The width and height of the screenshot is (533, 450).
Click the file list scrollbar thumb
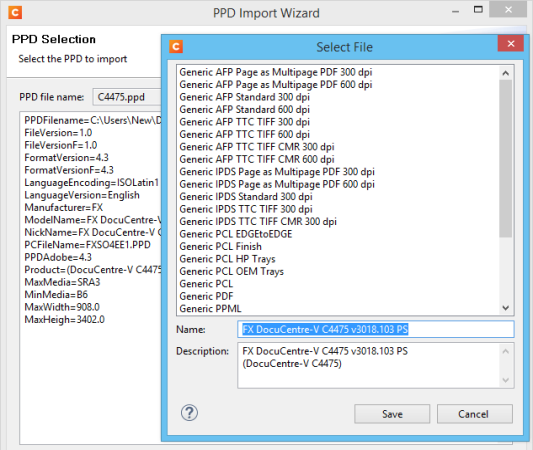(x=505, y=158)
